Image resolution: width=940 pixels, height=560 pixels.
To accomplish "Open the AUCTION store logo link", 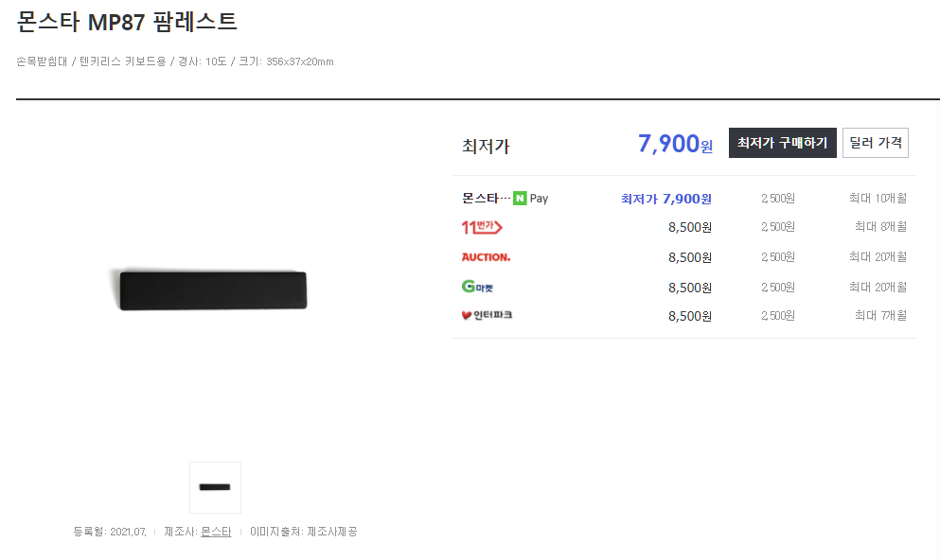I will 487,257.
